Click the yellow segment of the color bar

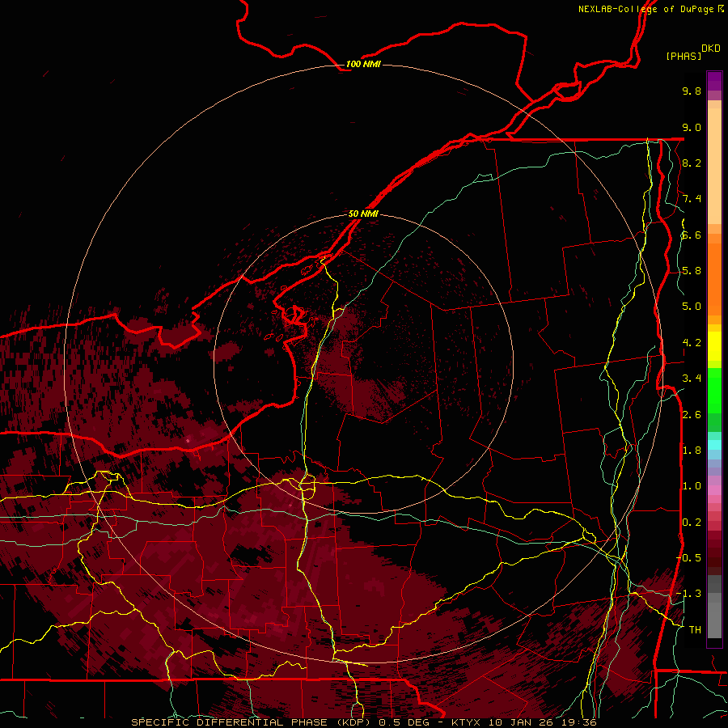point(714,346)
